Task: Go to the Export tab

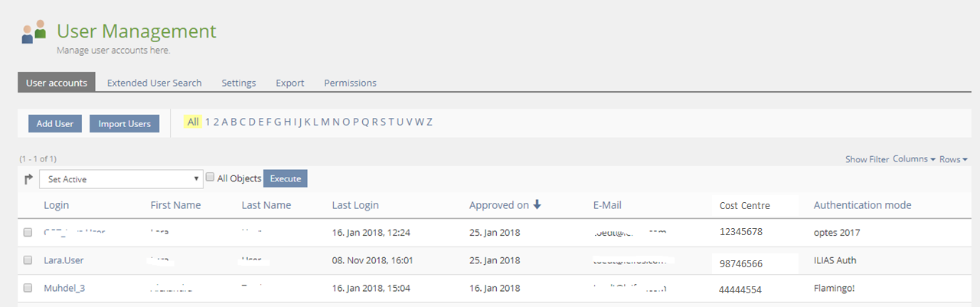Action: (x=289, y=83)
